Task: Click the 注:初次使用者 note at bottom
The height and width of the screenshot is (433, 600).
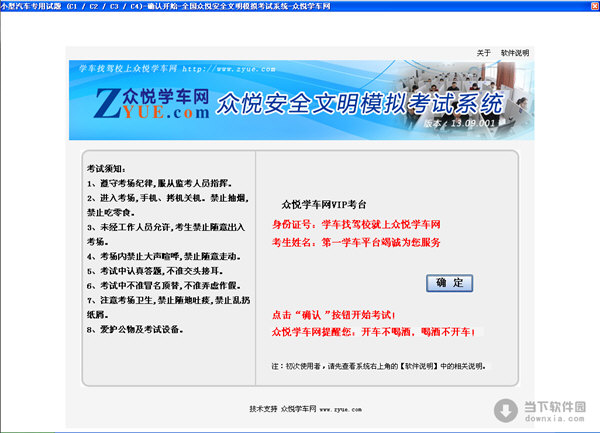Action: [379, 366]
